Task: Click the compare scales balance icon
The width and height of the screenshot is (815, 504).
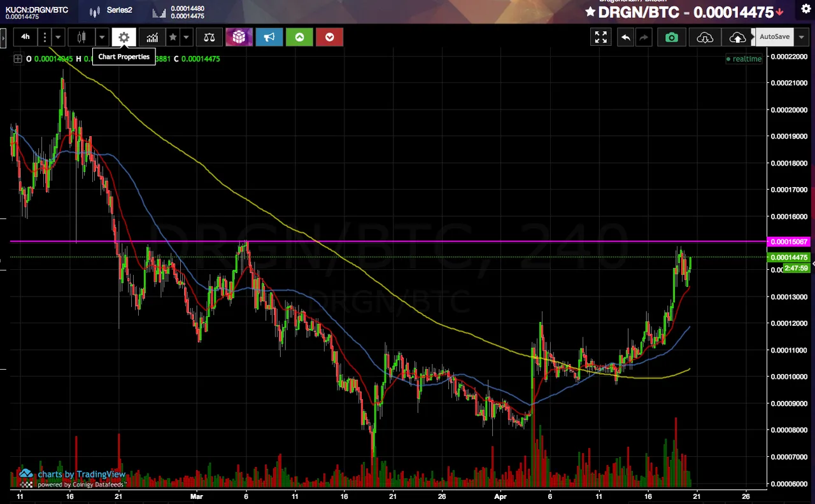Action: pos(209,37)
